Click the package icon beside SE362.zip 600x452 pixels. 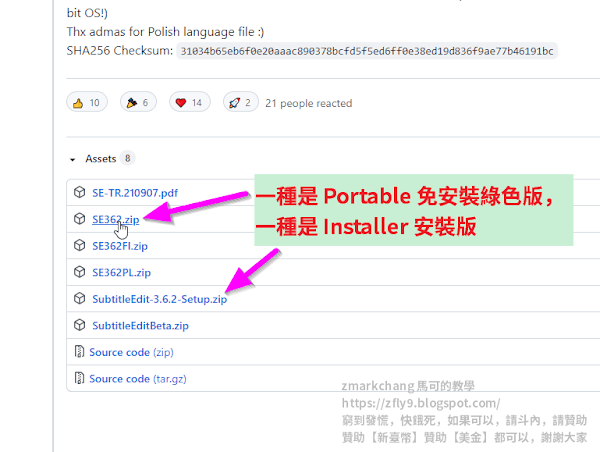(x=79, y=219)
